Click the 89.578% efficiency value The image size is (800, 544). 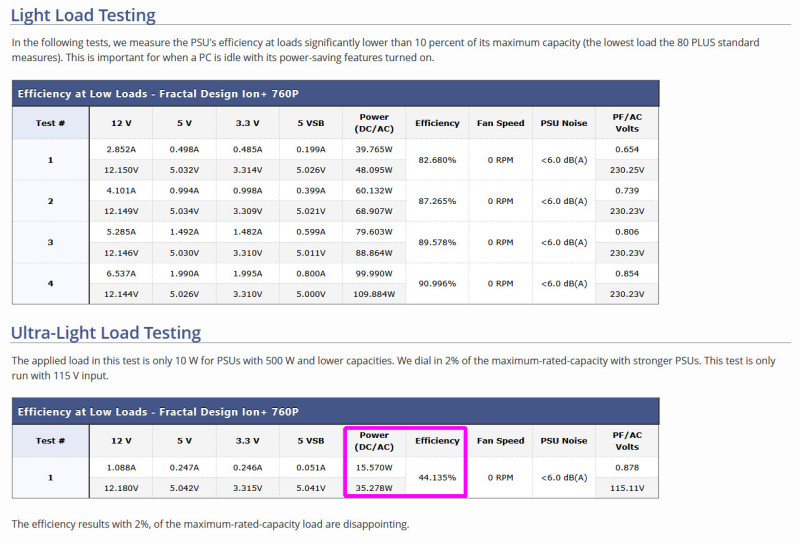point(437,242)
